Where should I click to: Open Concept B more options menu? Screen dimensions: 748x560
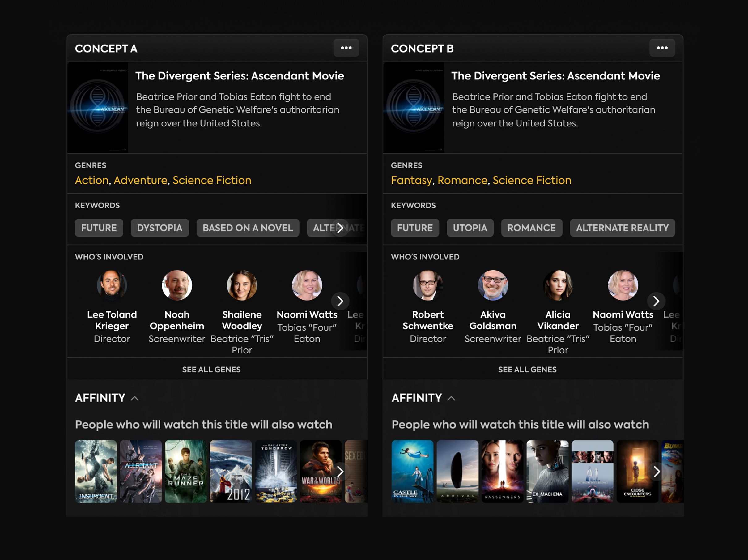tap(662, 48)
